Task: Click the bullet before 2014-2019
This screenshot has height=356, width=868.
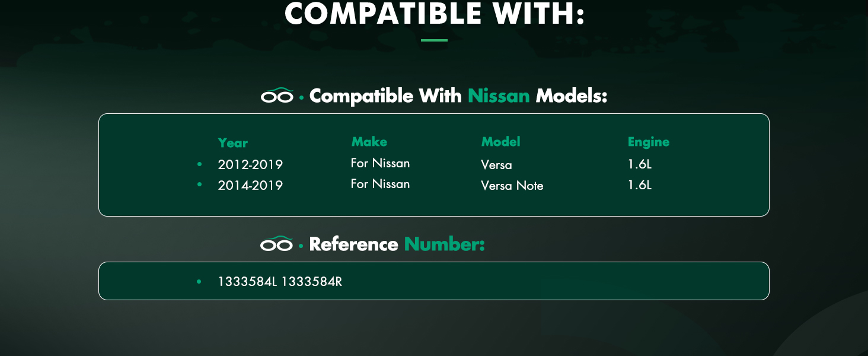Action: [x=199, y=185]
